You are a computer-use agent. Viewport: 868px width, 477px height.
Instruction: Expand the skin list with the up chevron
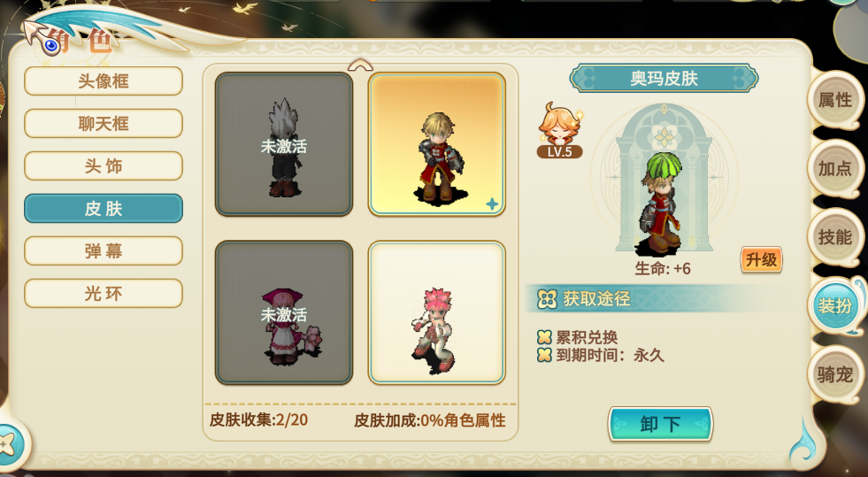pyautogui.click(x=360, y=65)
